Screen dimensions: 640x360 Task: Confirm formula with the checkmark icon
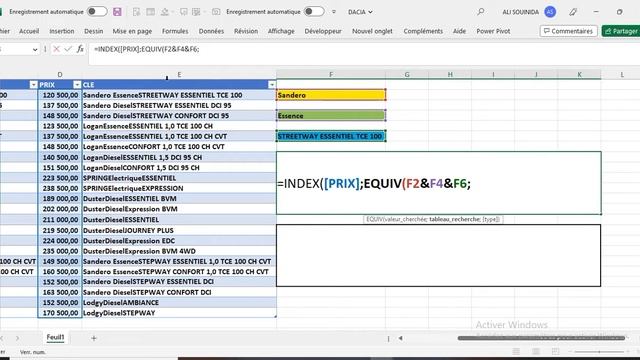(x=68, y=49)
